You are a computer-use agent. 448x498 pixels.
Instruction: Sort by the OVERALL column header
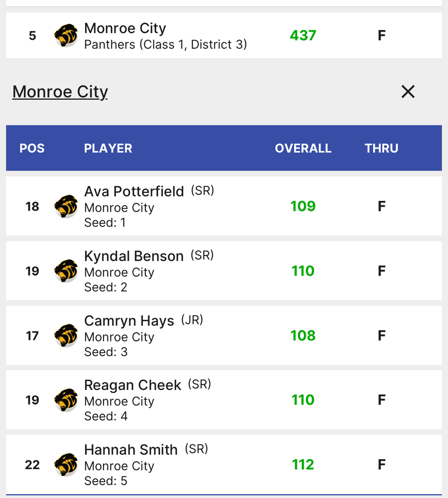coord(303,148)
